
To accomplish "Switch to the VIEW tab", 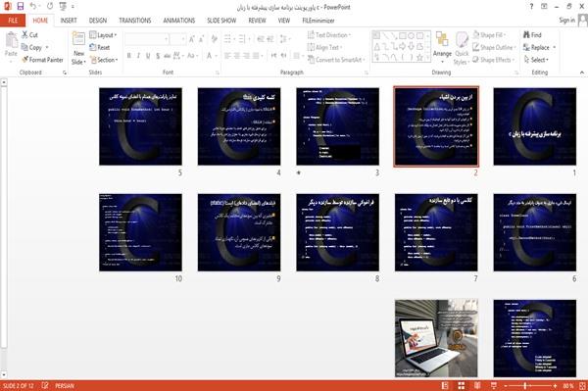I will click(284, 21).
